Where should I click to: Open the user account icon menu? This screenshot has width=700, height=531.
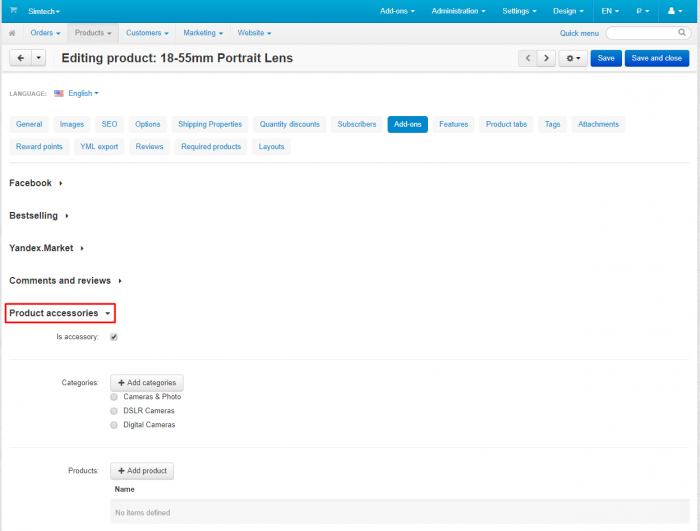pyautogui.click(x=675, y=11)
